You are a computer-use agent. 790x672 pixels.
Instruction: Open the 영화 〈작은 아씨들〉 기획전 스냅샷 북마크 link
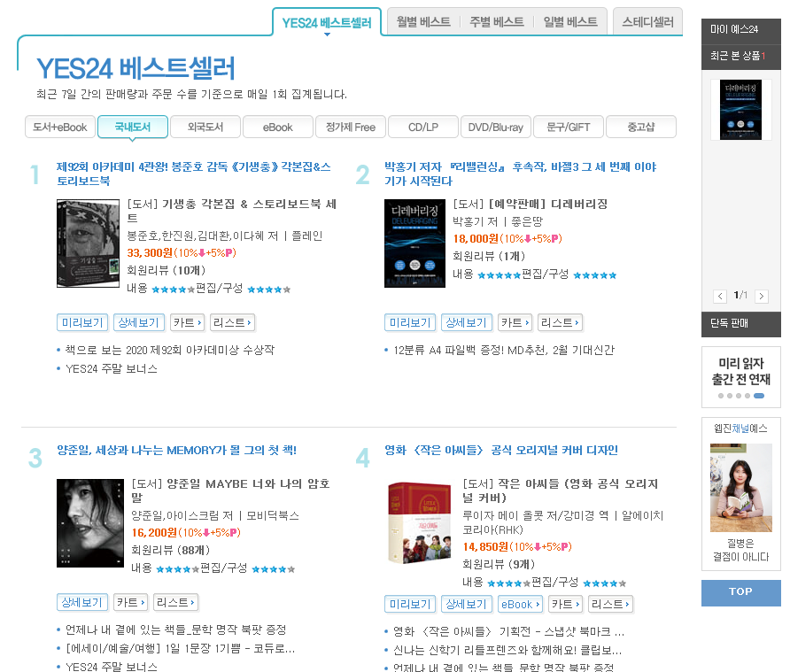tap(509, 631)
